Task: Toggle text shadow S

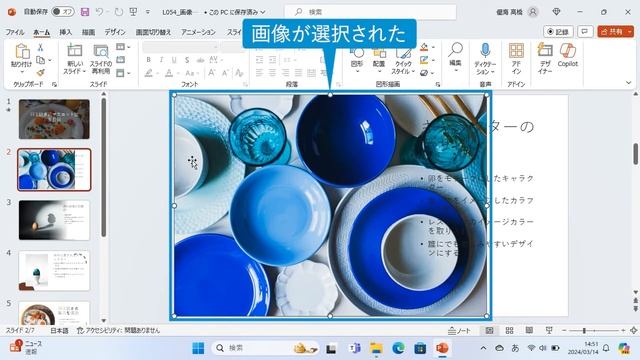Action: [187, 60]
